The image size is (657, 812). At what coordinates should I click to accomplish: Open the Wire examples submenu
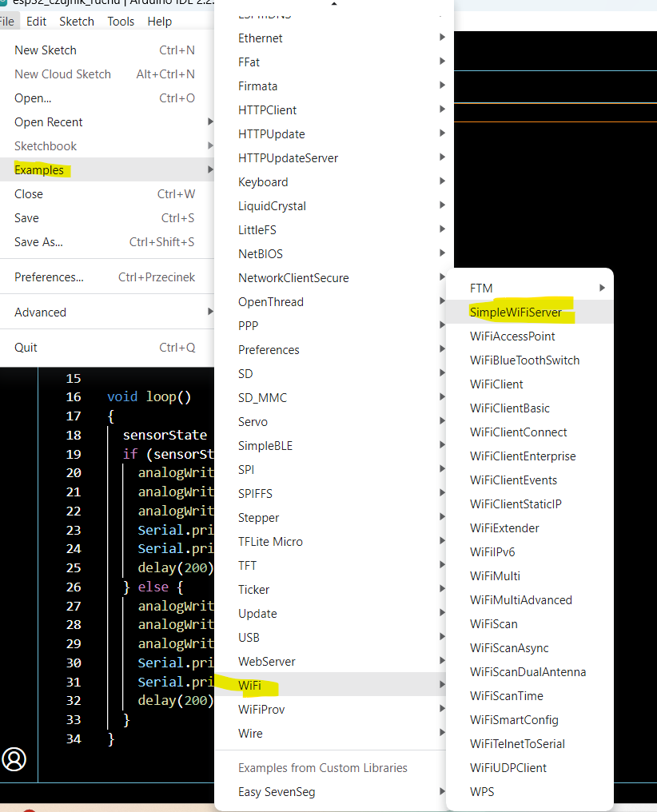point(332,734)
